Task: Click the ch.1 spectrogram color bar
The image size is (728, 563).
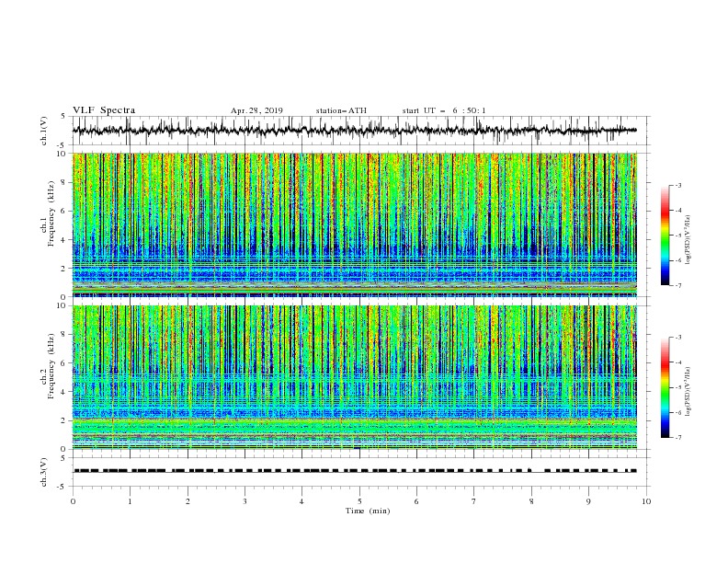Action: pyautogui.click(x=665, y=235)
